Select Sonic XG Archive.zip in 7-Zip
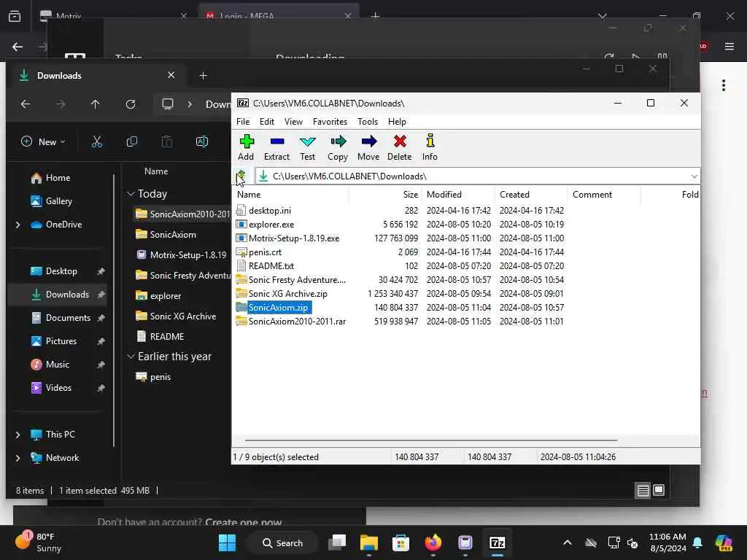The width and height of the screenshot is (747, 560). tap(287, 293)
